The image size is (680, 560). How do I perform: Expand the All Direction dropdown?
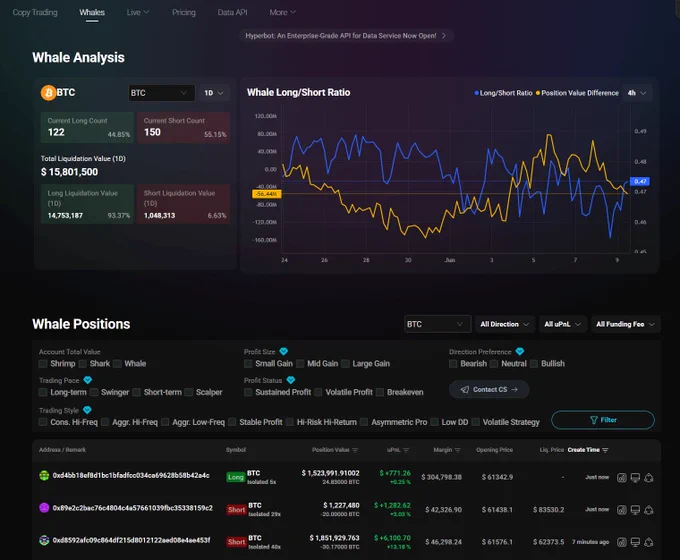(504, 324)
